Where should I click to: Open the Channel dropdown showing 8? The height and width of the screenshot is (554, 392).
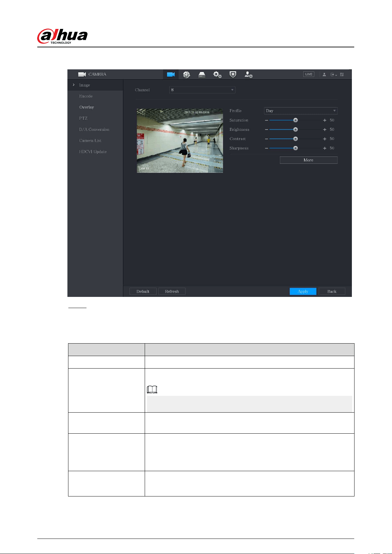coord(202,90)
